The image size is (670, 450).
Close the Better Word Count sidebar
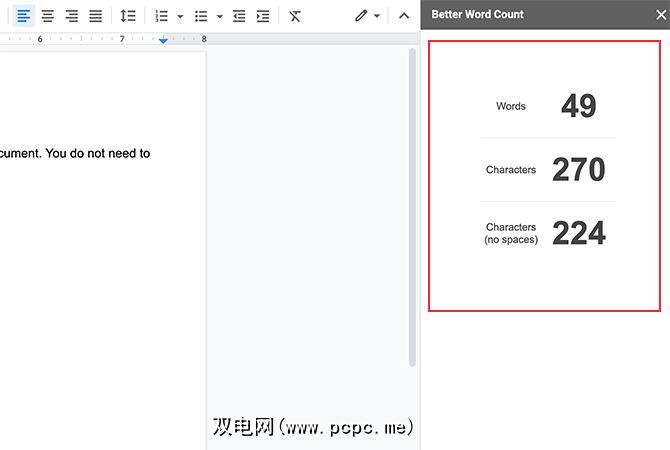point(661,15)
